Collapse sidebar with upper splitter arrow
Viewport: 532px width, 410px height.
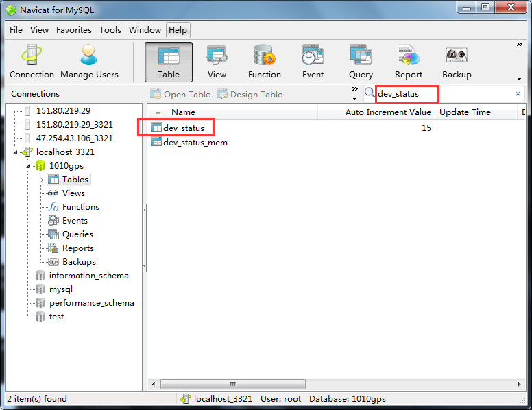click(145, 210)
